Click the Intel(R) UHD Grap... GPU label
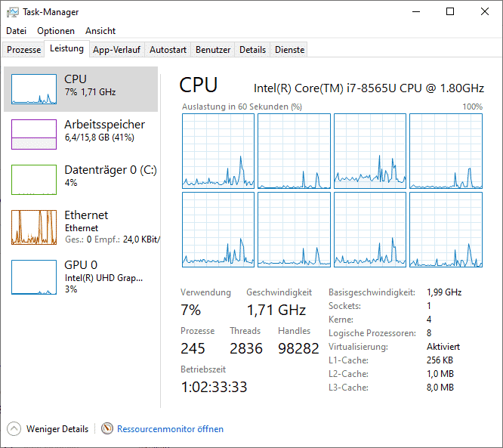Image resolution: width=503 pixels, height=448 pixels. pyautogui.click(x=103, y=277)
